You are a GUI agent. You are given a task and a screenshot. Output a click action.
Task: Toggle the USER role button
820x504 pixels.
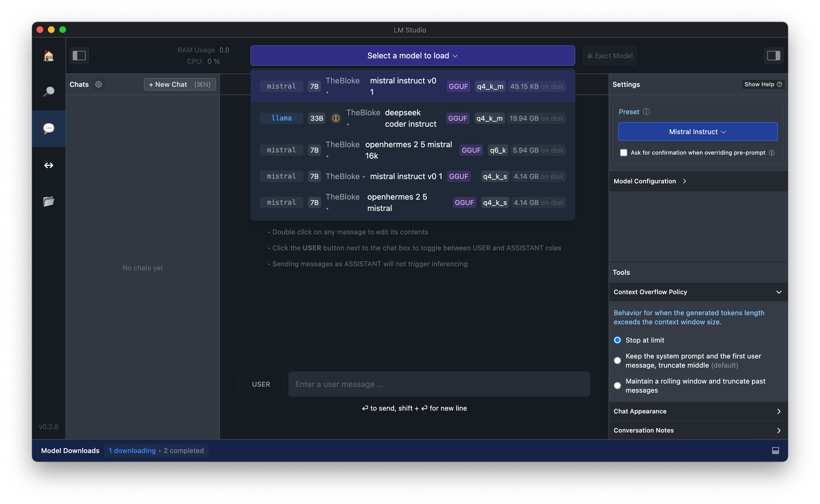coord(261,384)
